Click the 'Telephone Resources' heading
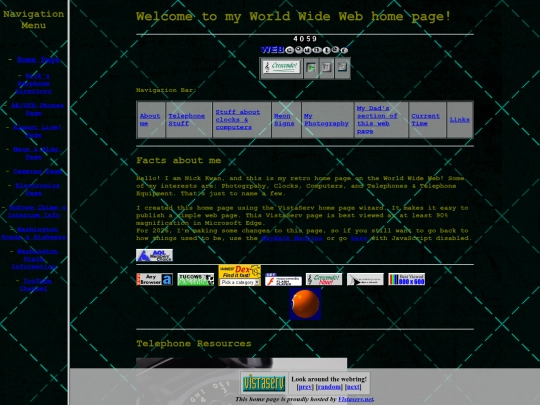 [194, 344]
